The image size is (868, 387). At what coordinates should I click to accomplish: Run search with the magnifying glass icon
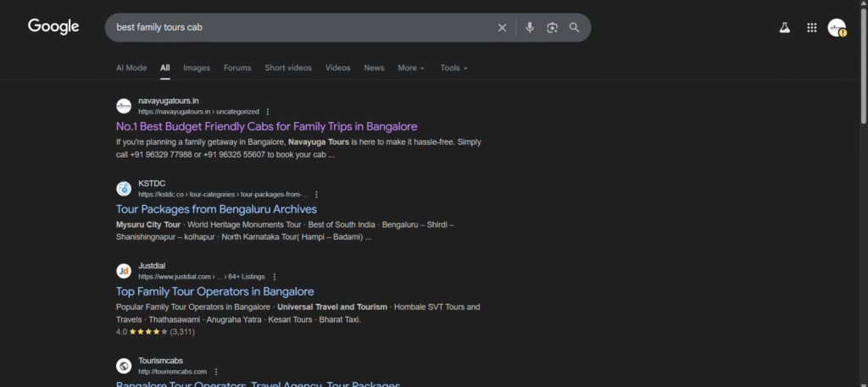pyautogui.click(x=575, y=28)
